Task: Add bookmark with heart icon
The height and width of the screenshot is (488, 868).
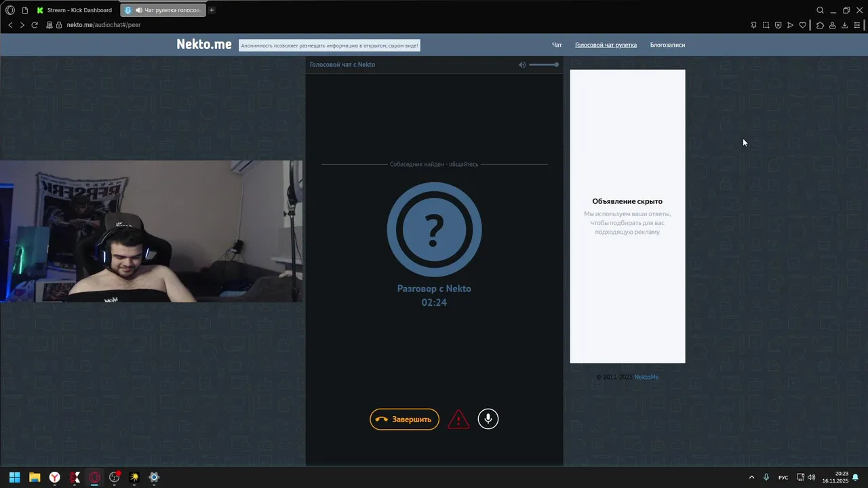Action: tap(802, 25)
